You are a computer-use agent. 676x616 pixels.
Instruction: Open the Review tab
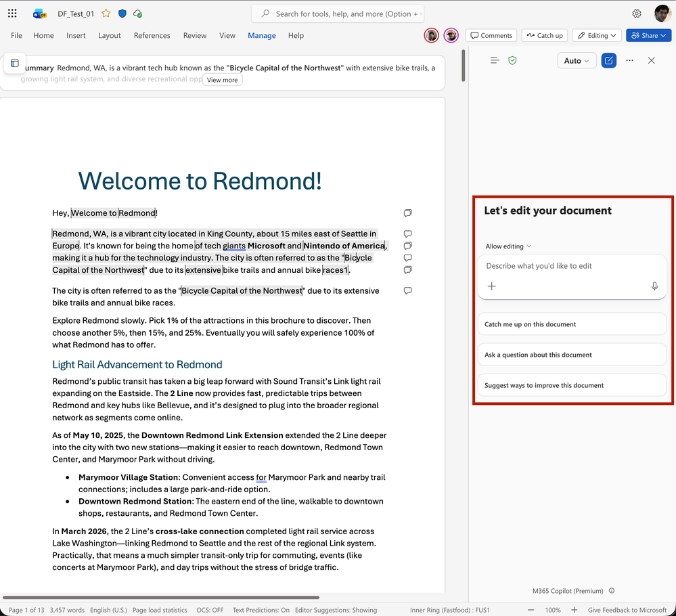195,35
